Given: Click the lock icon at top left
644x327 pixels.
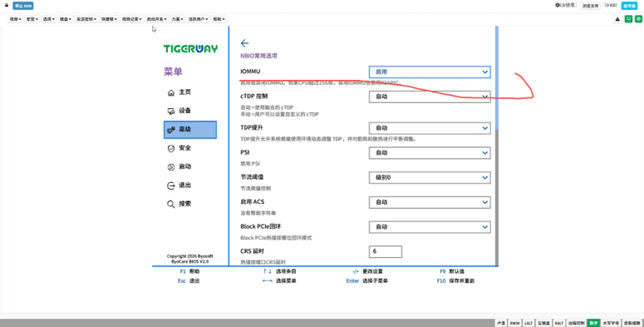Looking at the screenshot, I should pyautogui.click(x=7, y=5).
